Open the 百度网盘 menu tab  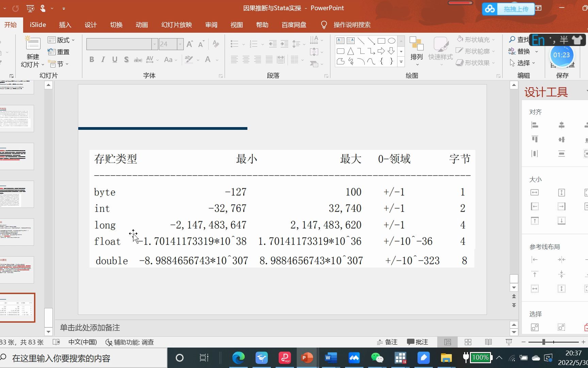coord(293,25)
